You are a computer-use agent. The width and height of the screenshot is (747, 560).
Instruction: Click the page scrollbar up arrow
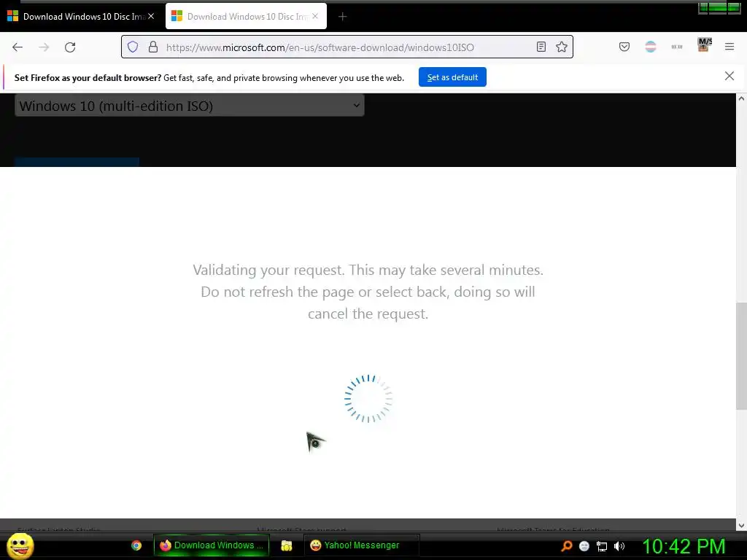click(741, 98)
